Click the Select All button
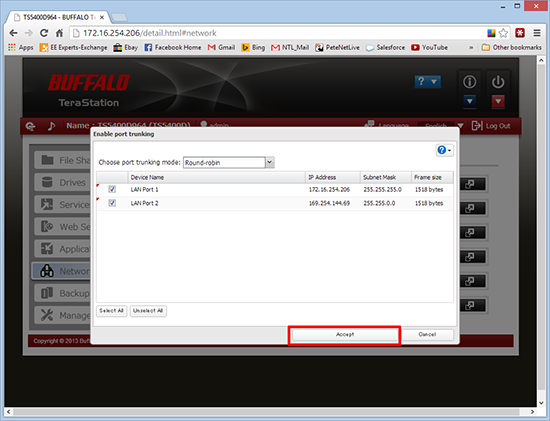The height and width of the screenshot is (421, 550). 111,311
